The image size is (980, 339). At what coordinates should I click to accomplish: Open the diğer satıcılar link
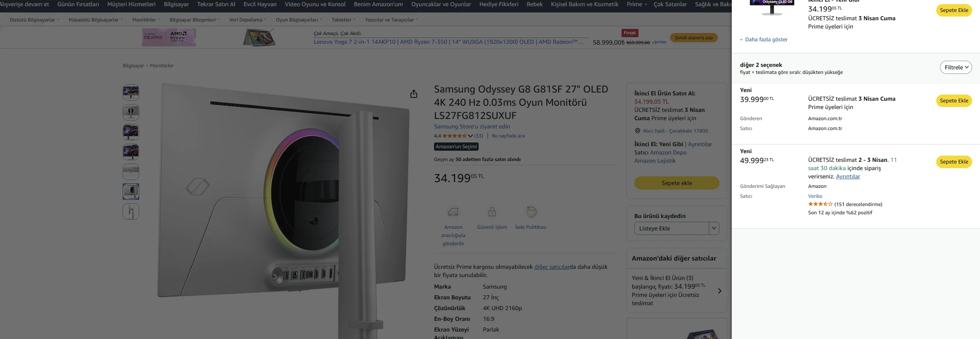pos(552,267)
